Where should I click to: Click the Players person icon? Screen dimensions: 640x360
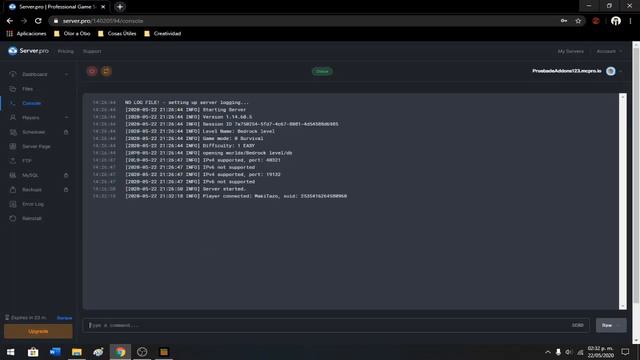tap(13, 118)
